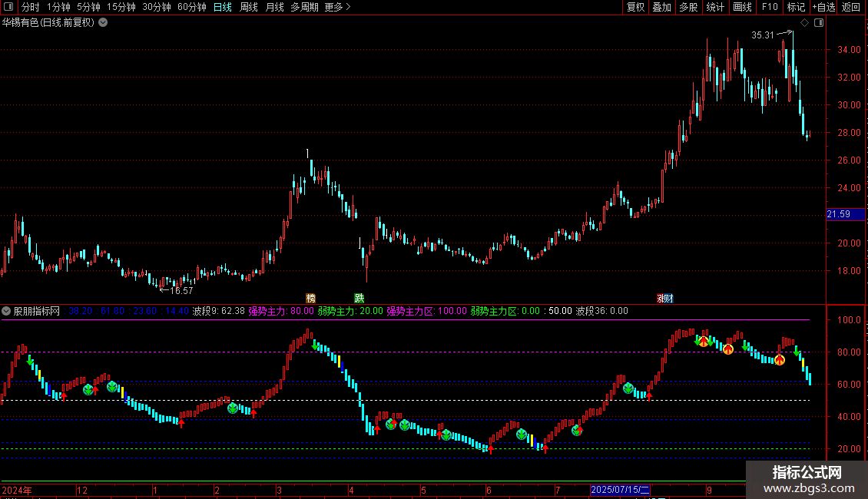Add stock with +自选 button
The width and height of the screenshot is (868, 499).
tap(823, 7)
